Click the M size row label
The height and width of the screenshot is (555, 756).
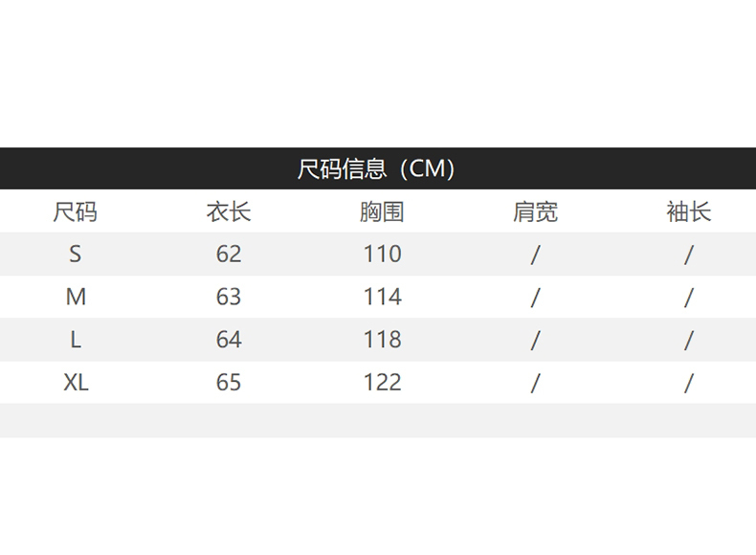pyautogui.click(x=76, y=297)
